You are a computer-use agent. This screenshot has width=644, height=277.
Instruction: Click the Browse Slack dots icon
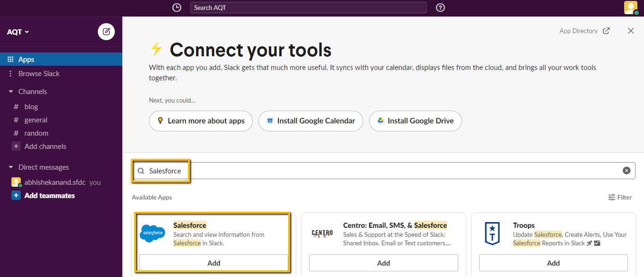coord(10,74)
